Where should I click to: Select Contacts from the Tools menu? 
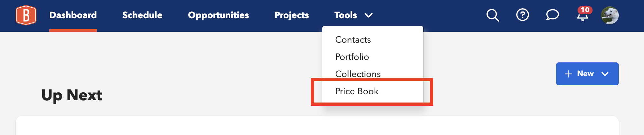[x=353, y=40]
